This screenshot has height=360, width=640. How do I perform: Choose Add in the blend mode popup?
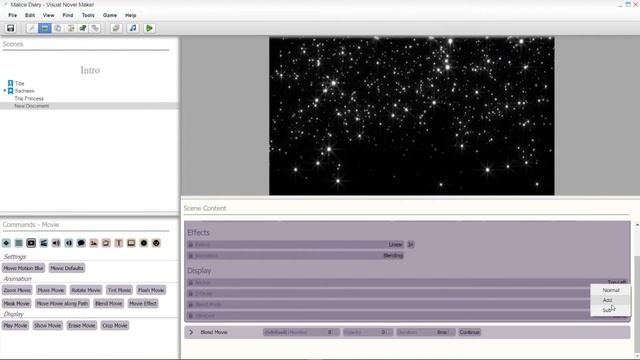pos(611,300)
